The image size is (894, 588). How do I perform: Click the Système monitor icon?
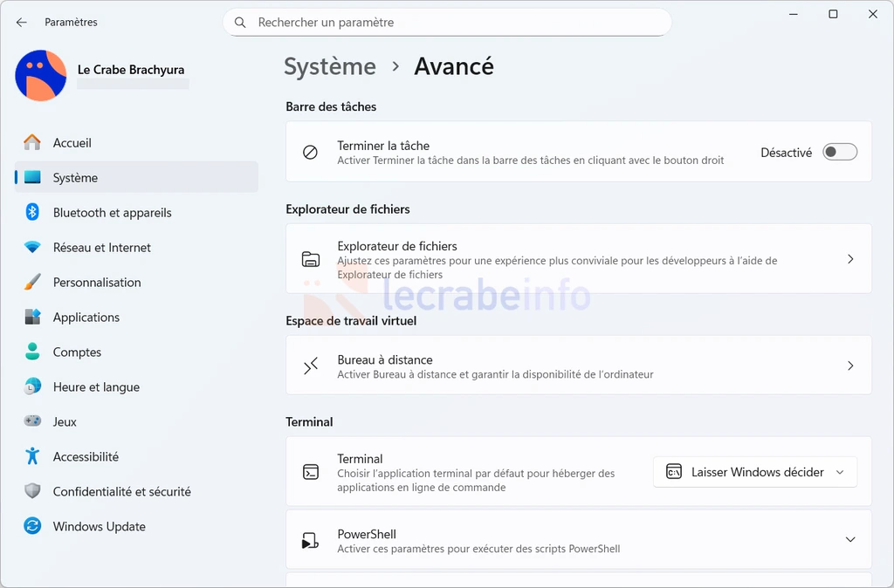pyautogui.click(x=32, y=177)
